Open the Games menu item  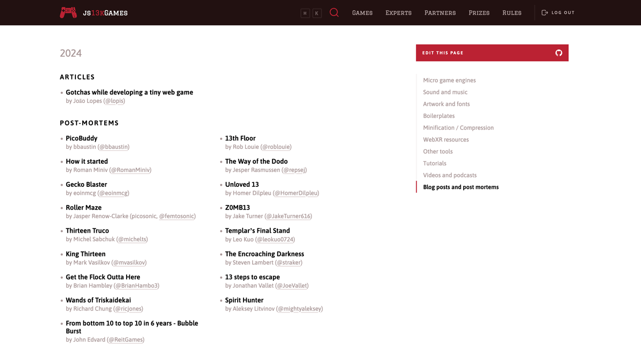click(x=362, y=13)
